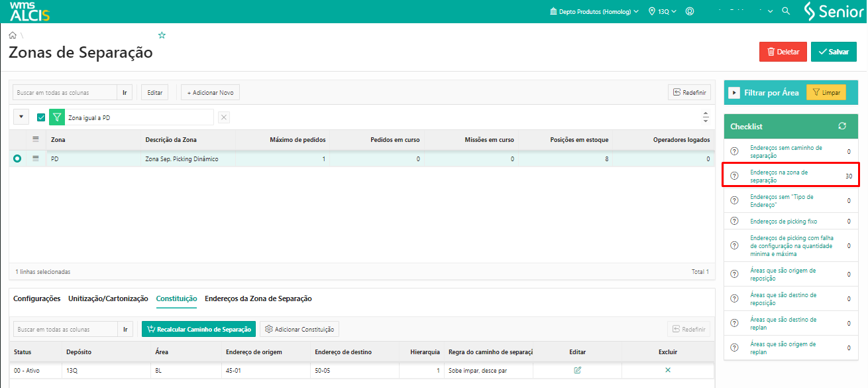Show help for Áreas que são origem de reposição
Screen dimensions: 868x388
pyautogui.click(x=734, y=274)
